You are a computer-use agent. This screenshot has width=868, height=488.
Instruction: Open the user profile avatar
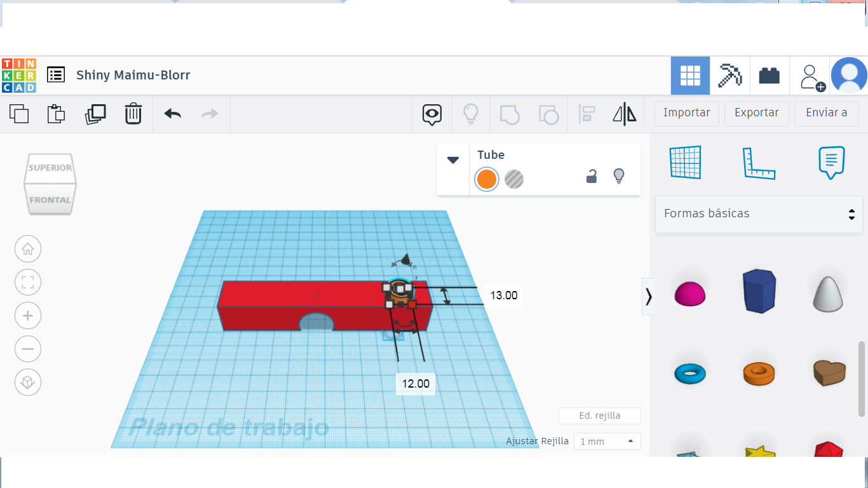pyautogui.click(x=849, y=76)
